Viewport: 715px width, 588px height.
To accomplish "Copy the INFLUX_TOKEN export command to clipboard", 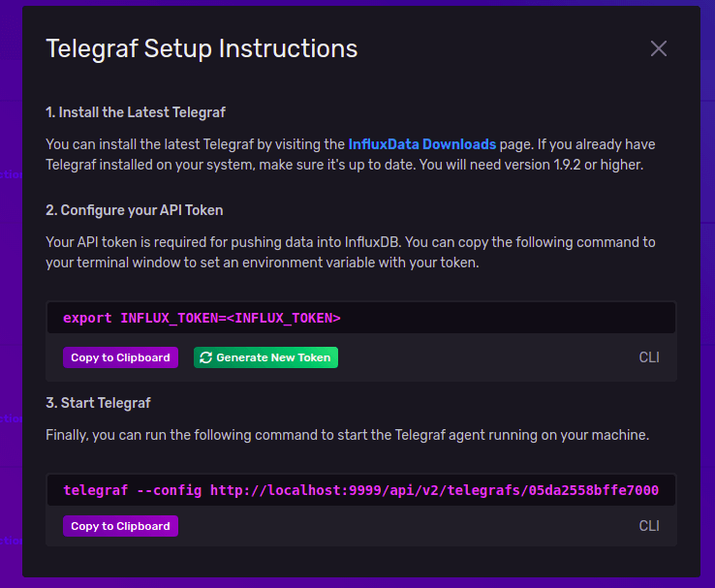I will (120, 357).
